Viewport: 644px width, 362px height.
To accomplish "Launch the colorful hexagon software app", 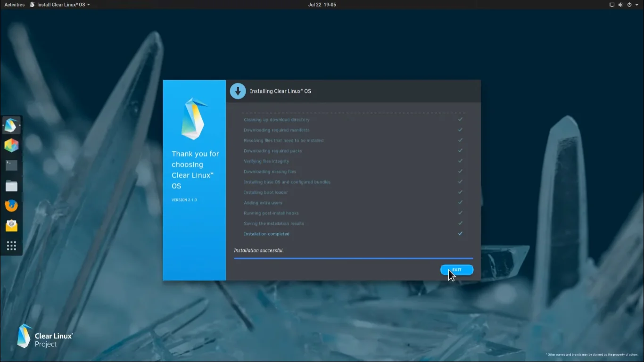I will [11, 145].
